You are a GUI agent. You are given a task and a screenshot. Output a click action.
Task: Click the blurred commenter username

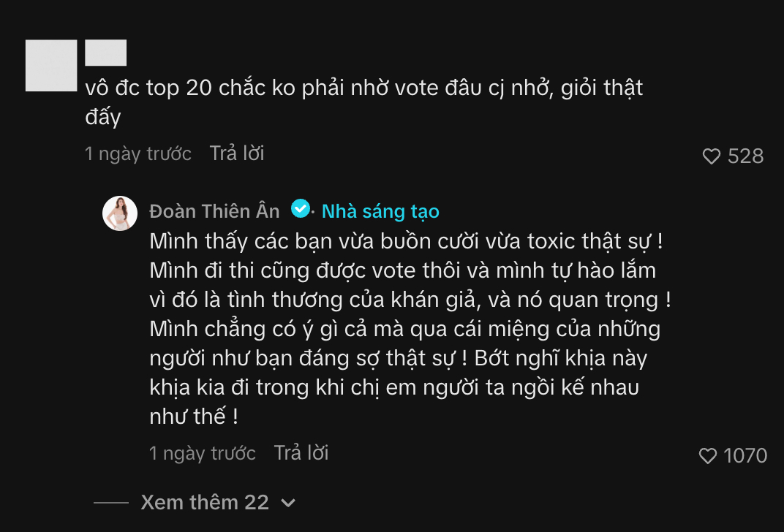click(x=105, y=53)
